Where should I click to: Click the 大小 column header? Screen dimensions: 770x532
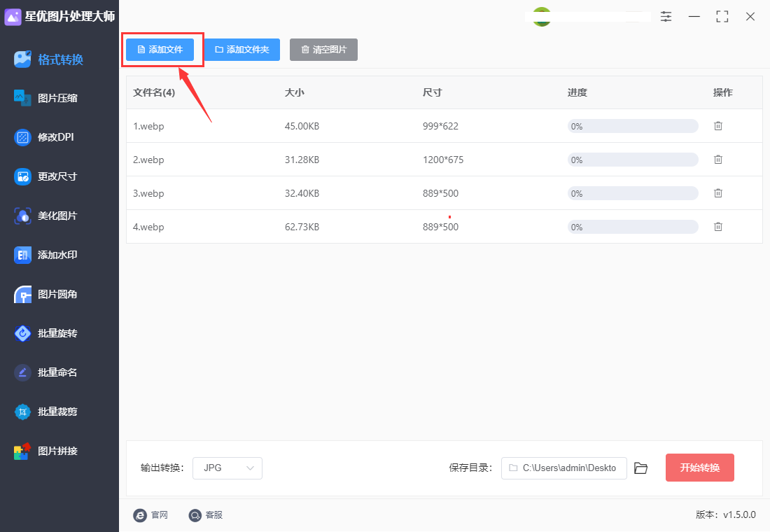coord(294,92)
